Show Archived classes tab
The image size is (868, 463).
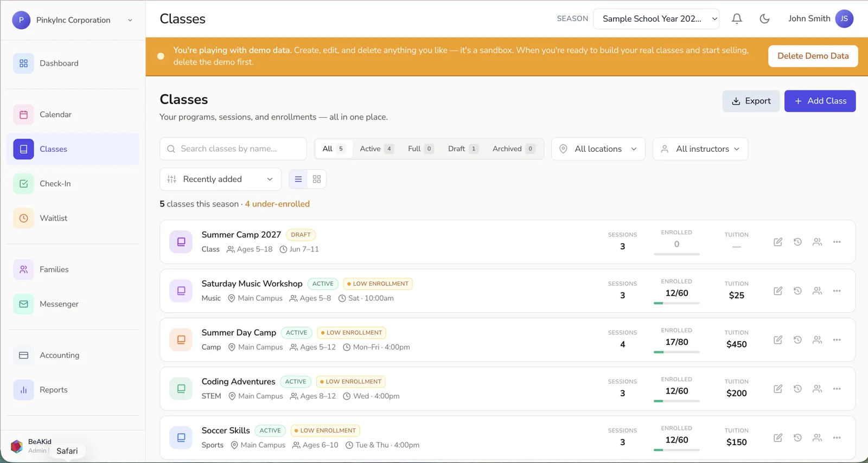(513, 149)
